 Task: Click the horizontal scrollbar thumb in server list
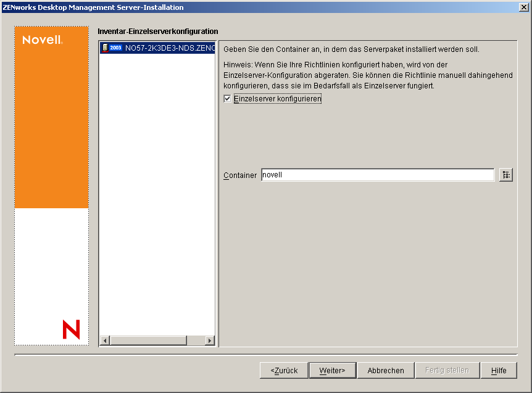point(148,340)
